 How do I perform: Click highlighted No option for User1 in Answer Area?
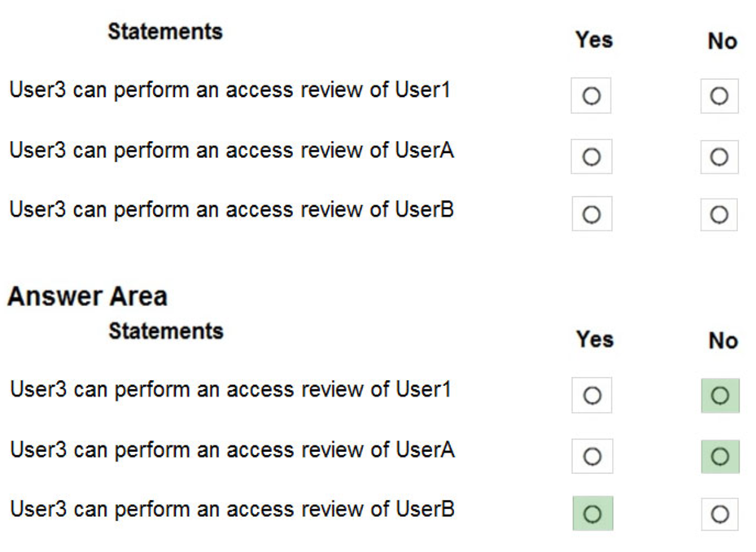[719, 396]
